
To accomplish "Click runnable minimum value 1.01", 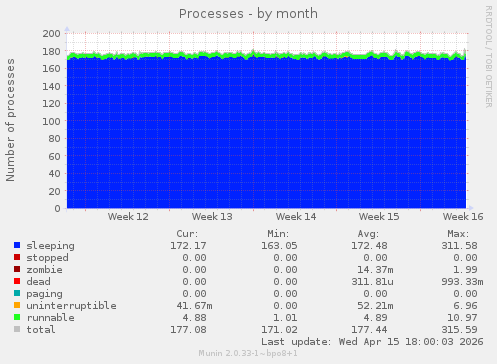I will (285, 318).
